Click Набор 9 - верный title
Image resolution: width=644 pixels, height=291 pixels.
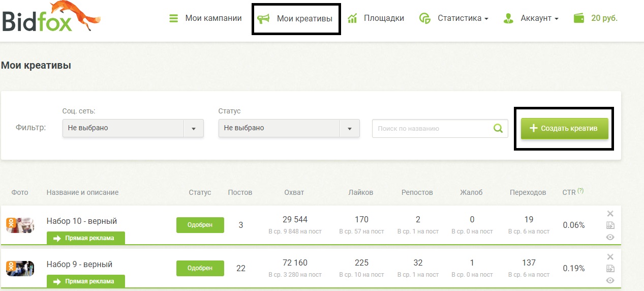coord(79,264)
